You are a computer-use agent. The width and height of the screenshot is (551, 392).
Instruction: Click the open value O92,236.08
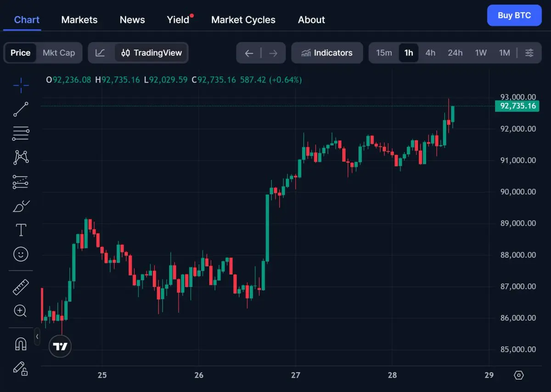click(x=68, y=80)
